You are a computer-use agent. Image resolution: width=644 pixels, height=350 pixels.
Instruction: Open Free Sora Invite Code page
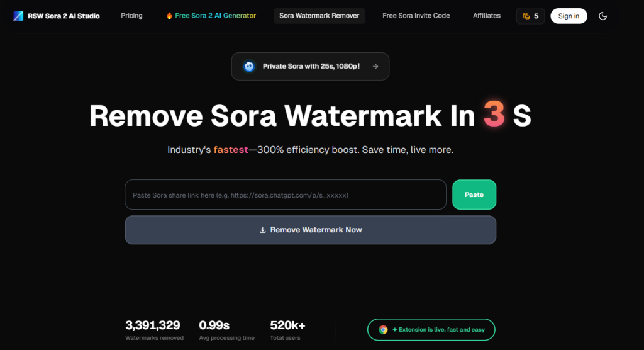click(x=416, y=16)
